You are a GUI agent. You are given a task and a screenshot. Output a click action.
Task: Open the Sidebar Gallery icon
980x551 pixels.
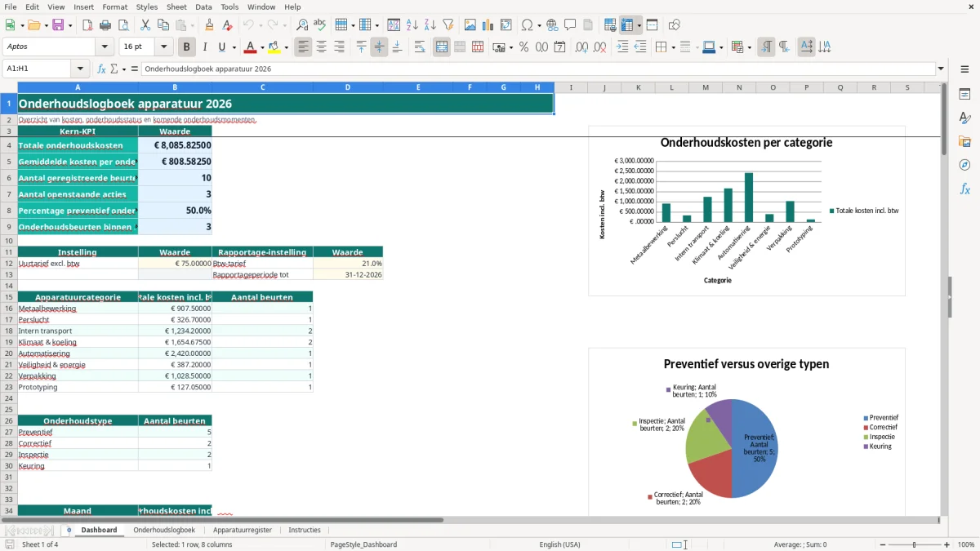964,141
